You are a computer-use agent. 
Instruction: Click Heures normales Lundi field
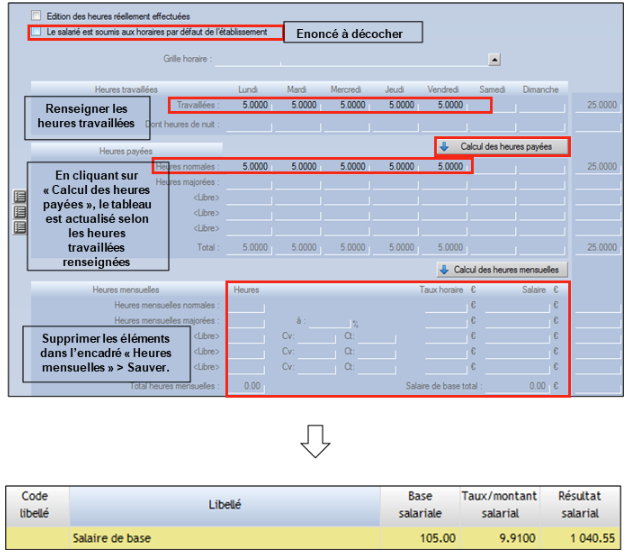click(x=249, y=167)
